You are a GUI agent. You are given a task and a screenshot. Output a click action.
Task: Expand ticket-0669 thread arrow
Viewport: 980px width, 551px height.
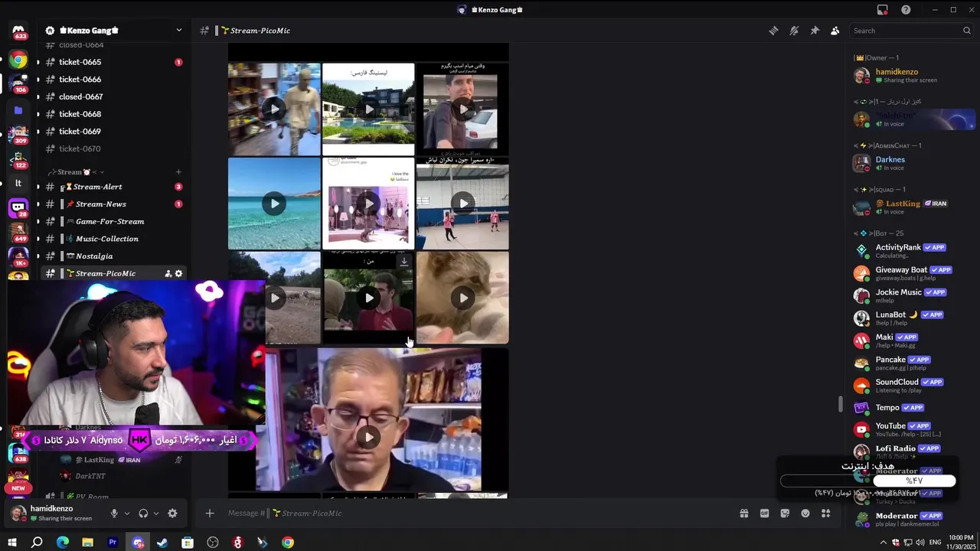(x=38, y=132)
